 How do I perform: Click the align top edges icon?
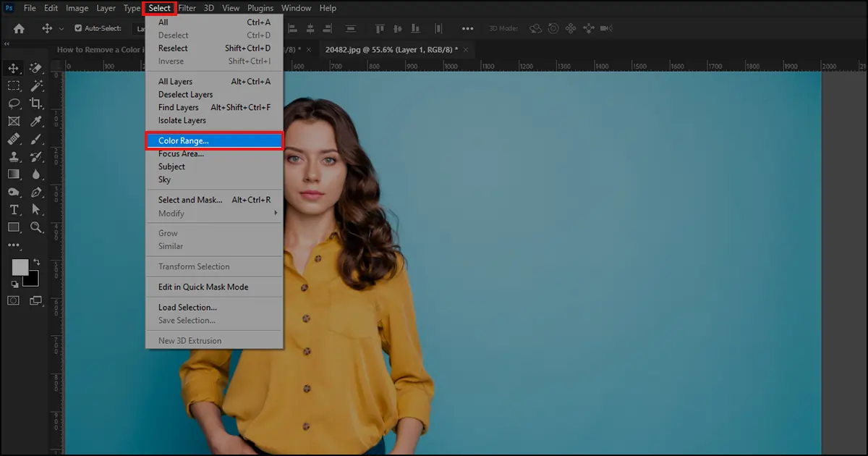[x=380, y=28]
